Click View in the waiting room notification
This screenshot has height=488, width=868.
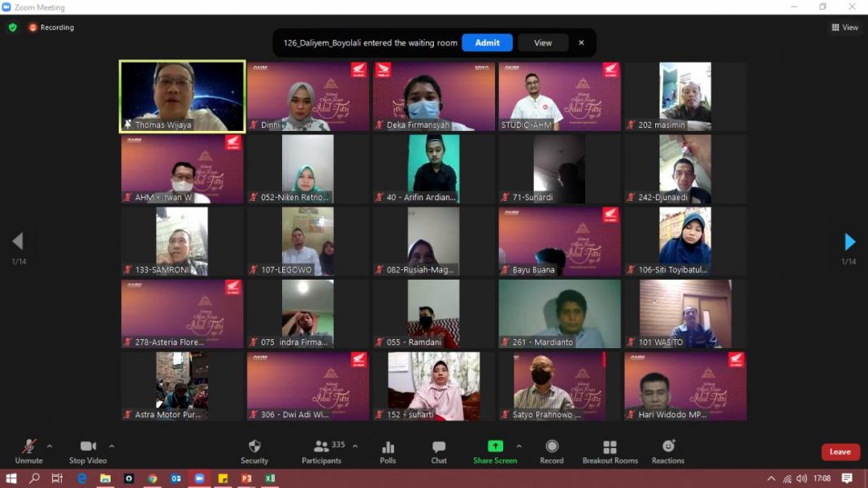point(543,43)
